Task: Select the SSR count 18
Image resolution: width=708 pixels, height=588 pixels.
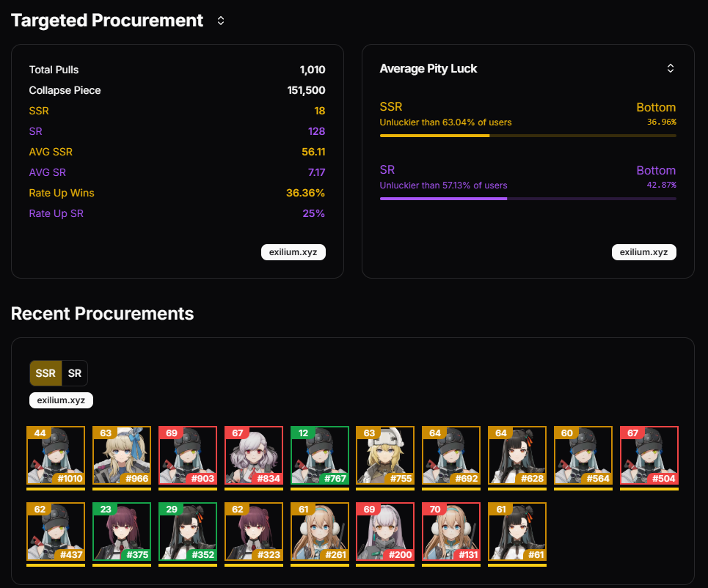Action: (320, 111)
